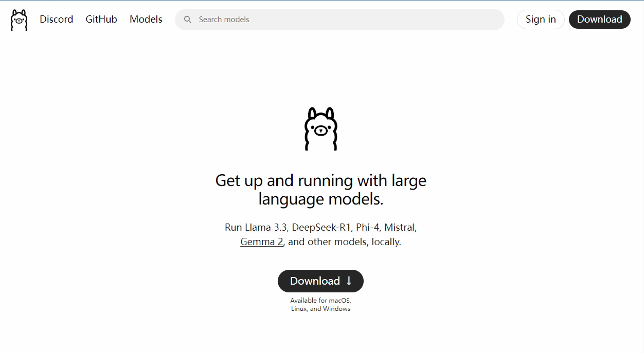
Task: Click the search magnifier icon
Action: pyautogui.click(x=188, y=20)
